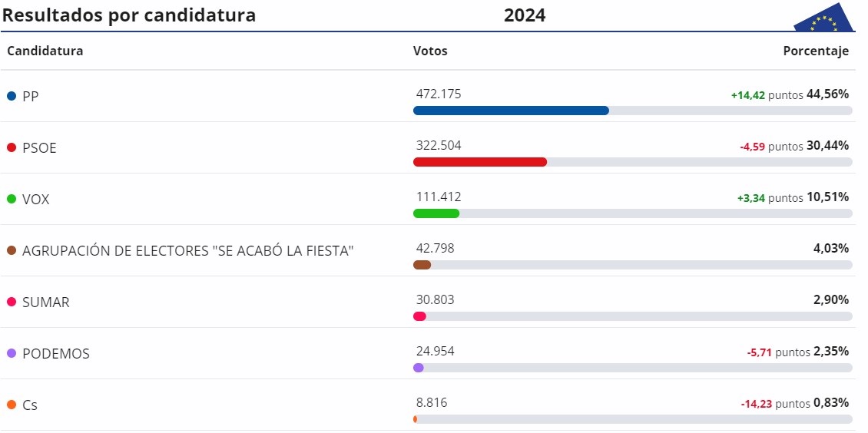Screen dimensions: 868x433
Task: Click the PP blue vote bar
Action: (511, 111)
